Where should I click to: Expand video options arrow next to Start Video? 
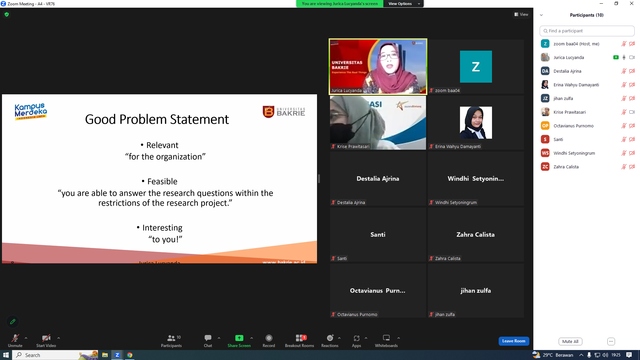tap(58, 338)
